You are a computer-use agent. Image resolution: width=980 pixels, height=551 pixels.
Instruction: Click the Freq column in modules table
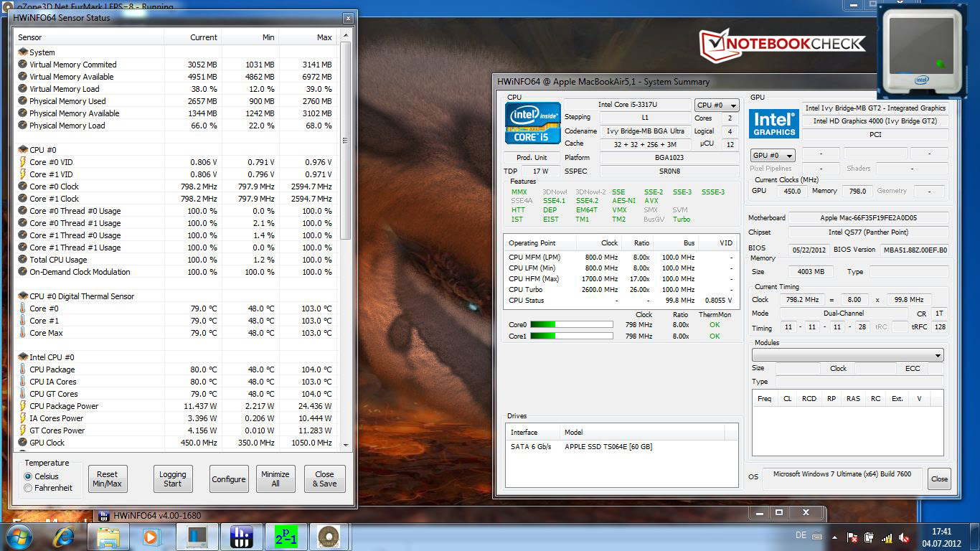[x=765, y=399]
